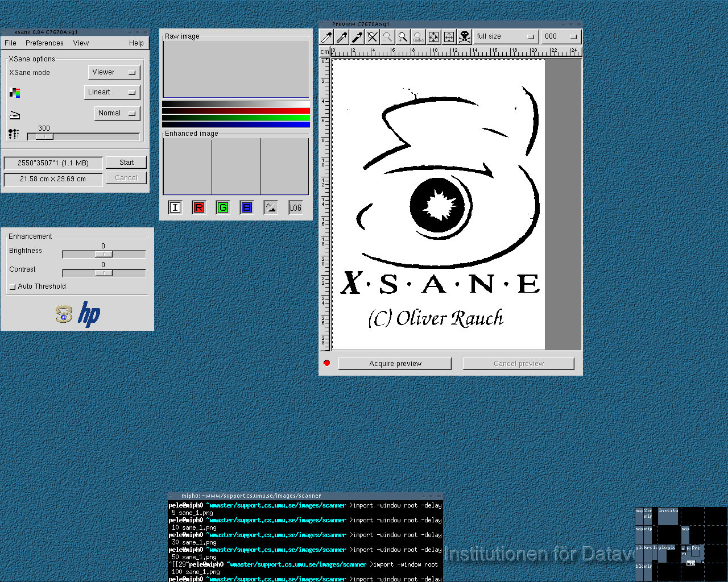Click the cm ruler unit corner
Viewport: 728px width, 582px height.
(325, 52)
